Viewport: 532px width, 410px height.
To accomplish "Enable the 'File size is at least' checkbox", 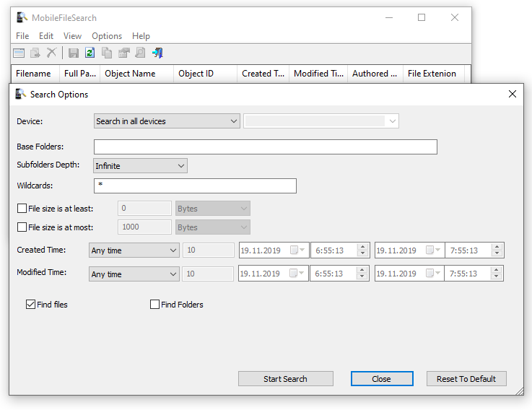I will click(22, 209).
